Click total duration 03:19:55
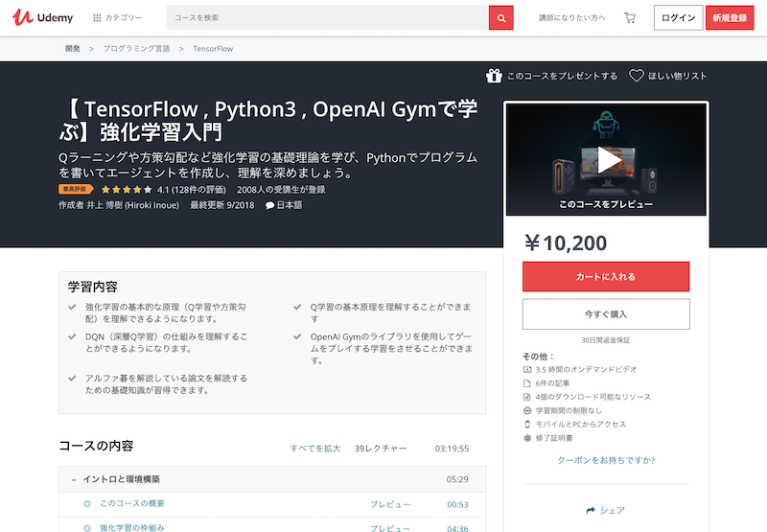The image size is (767, 532). click(x=452, y=449)
